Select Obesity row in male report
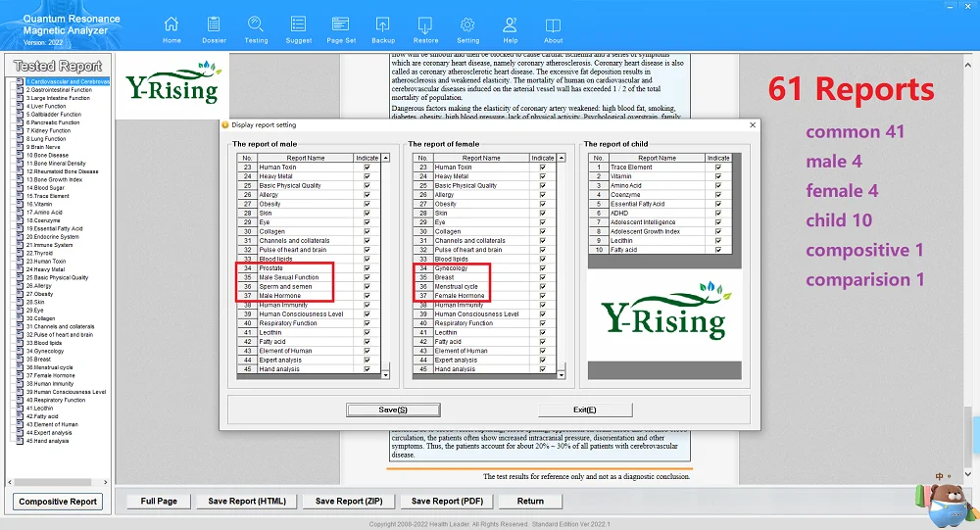The width and height of the screenshot is (980, 530). pos(309,204)
